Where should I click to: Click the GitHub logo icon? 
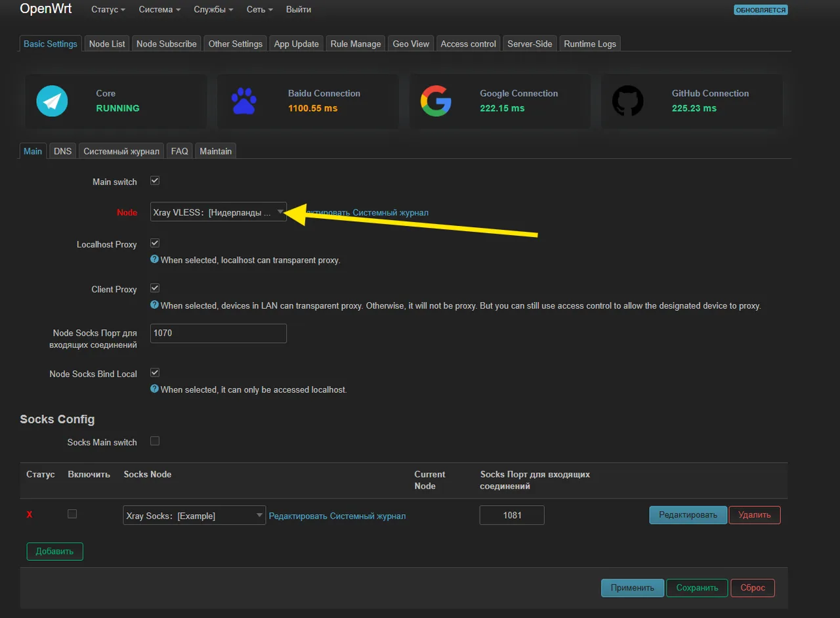628,101
